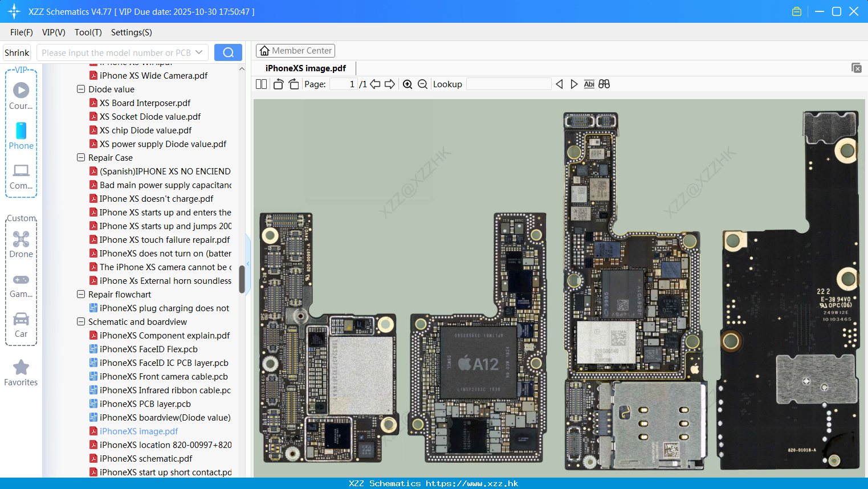Open the Settings(S) menu
Viewport: 868px width, 489px height.
click(132, 32)
